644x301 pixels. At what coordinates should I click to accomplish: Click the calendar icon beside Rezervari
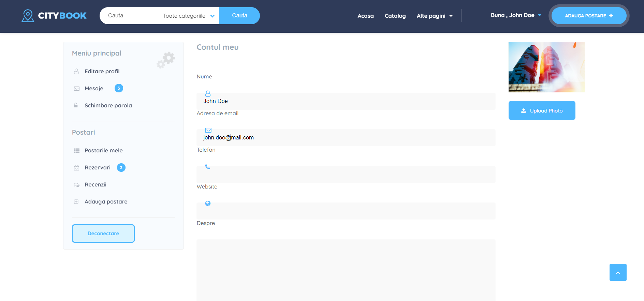[x=76, y=168]
